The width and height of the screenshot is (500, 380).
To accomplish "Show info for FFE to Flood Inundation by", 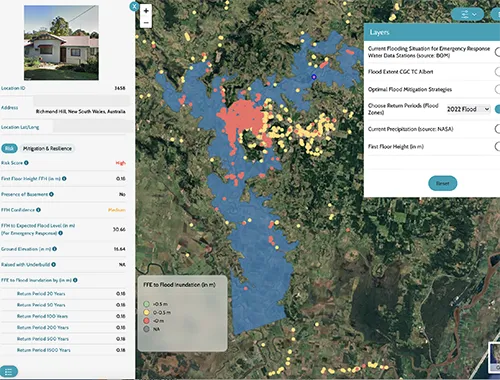I will (x=75, y=280).
